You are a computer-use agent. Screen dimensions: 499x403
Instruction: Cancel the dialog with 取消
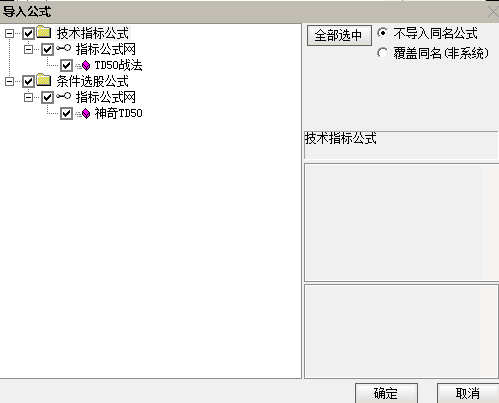pyautogui.click(x=468, y=393)
